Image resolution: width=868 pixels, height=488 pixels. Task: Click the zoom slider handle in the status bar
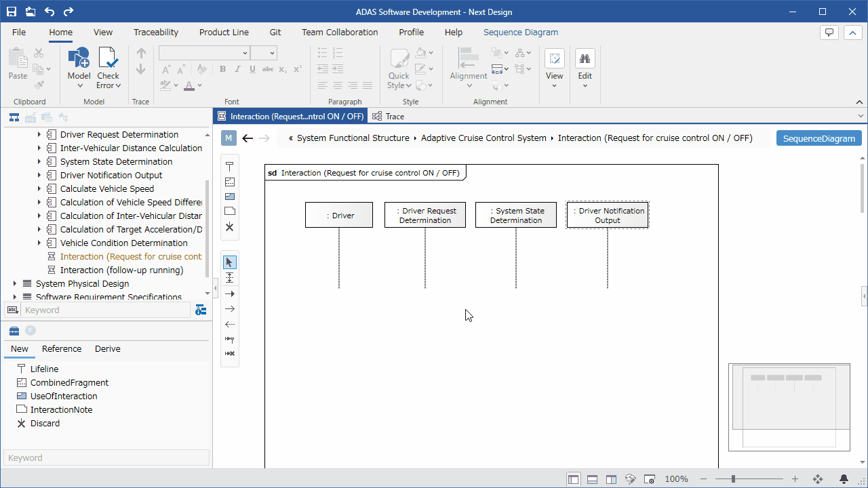[734, 479]
